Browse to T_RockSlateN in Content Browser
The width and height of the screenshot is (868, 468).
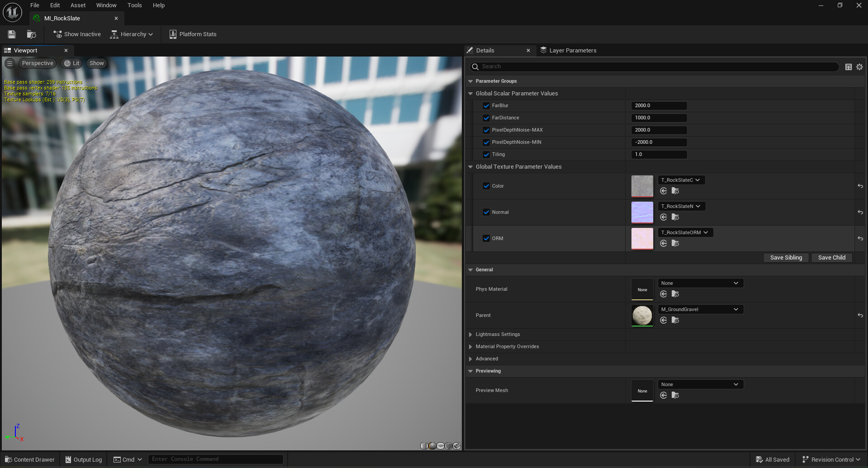[675, 217]
